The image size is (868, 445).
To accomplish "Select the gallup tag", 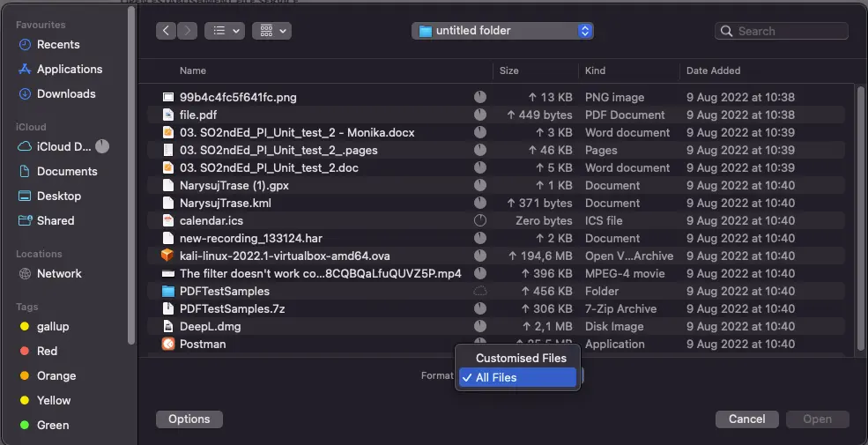I will pyautogui.click(x=44, y=327).
